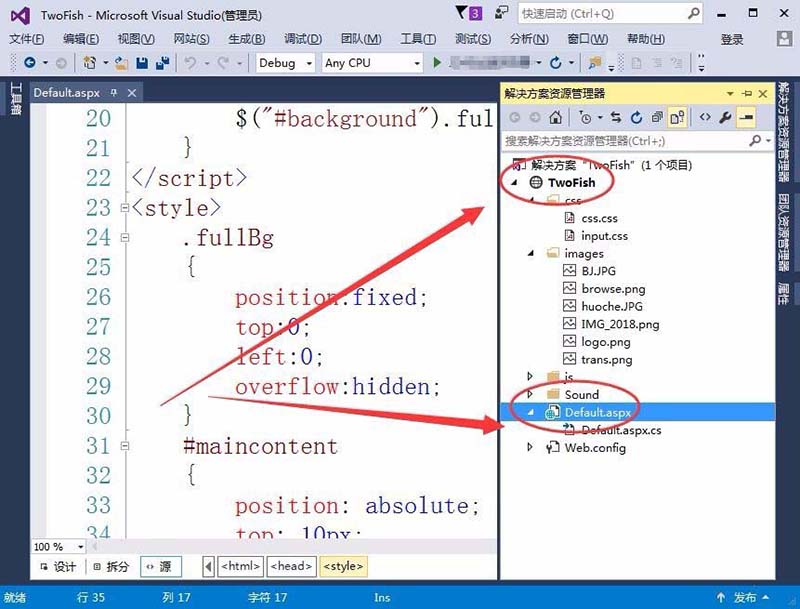Screen dimensions: 800x609
Task: Click the Find in Files toolbar icon
Action: [x=594, y=63]
